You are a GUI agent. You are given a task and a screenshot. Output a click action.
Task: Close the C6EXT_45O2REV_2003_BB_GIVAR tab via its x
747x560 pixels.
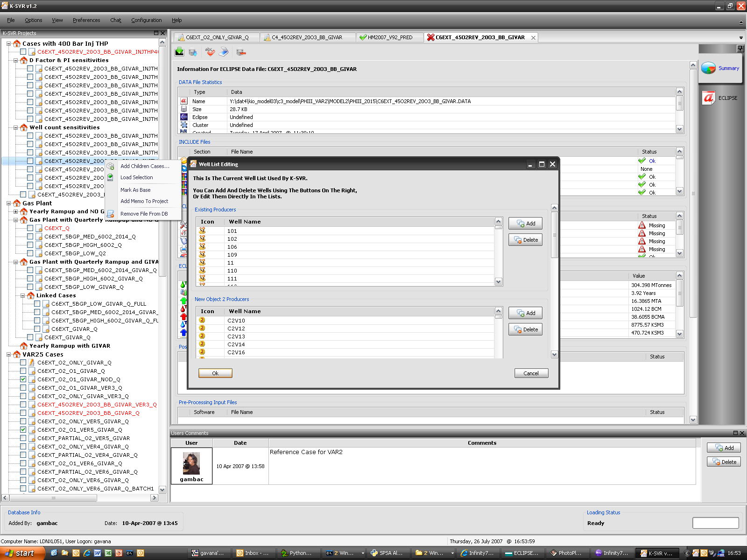coord(533,38)
